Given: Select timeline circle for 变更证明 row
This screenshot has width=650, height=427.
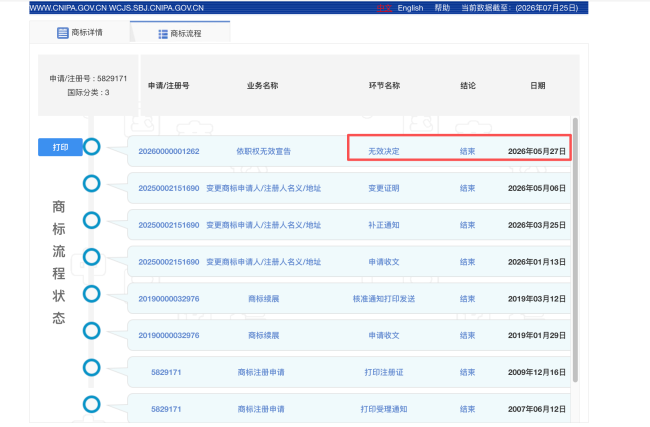Looking at the screenshot, I should click(x=92, y=184).
